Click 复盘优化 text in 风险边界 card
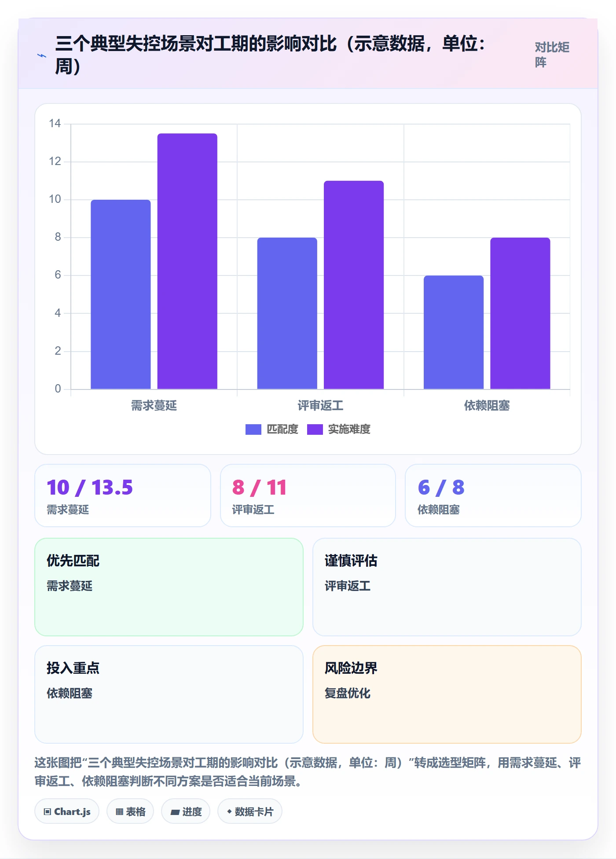Image resolution: width=616 pixels, height=859 pixels. [x=348, y=693]
